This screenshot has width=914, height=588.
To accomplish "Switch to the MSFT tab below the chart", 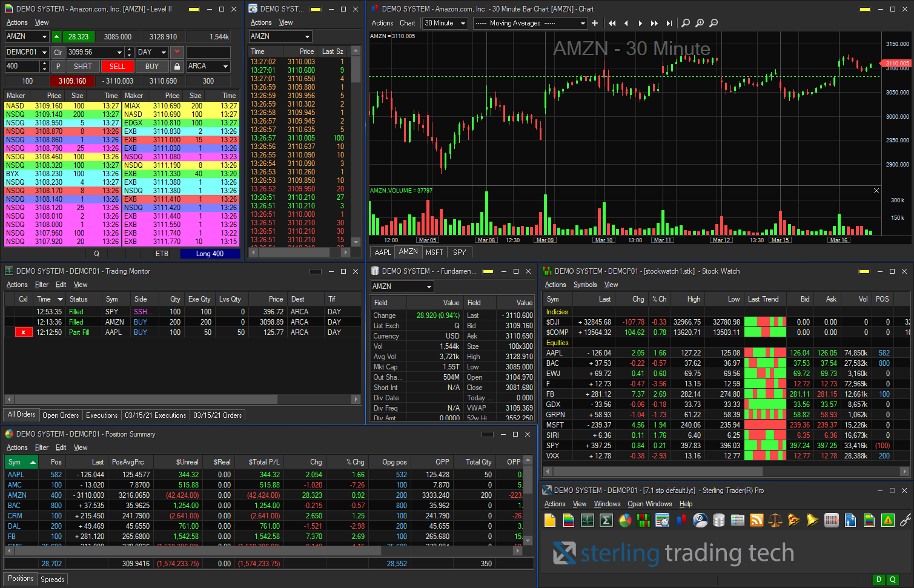I will coord(434,252).
